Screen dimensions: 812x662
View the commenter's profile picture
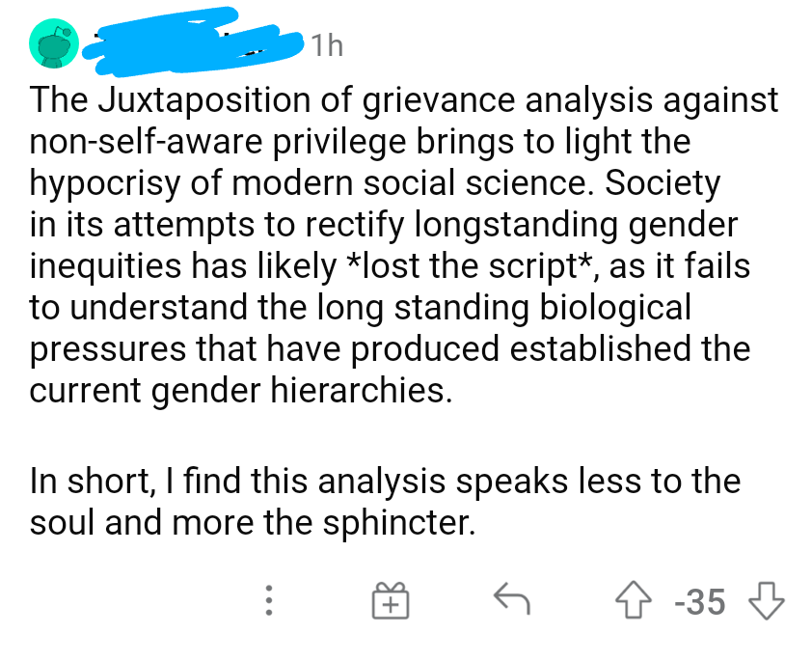[x=54, y=43]
